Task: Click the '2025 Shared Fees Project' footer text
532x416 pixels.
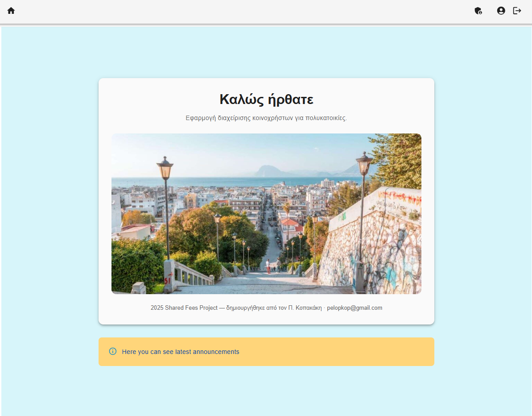Action: click(x=184, y=308)
